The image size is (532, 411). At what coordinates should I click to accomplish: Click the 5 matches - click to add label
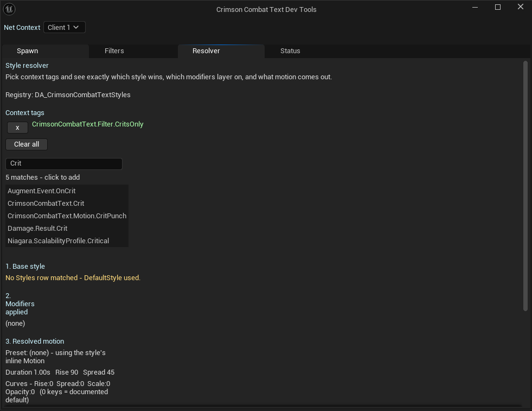coord(43,178)
